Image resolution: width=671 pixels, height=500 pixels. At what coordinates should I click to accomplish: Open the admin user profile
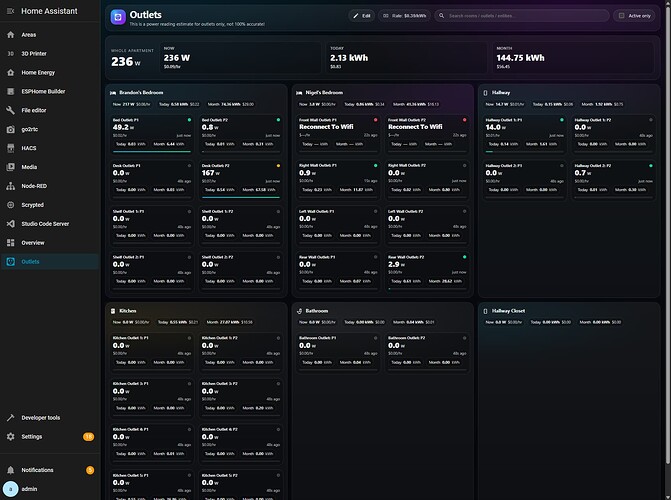tap(30, 489)
